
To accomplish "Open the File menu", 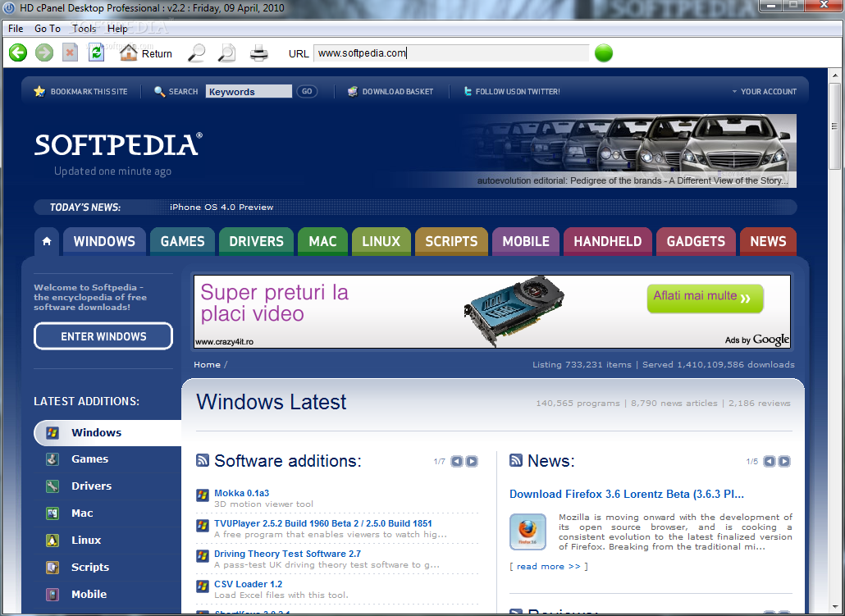I will point(16,29).
